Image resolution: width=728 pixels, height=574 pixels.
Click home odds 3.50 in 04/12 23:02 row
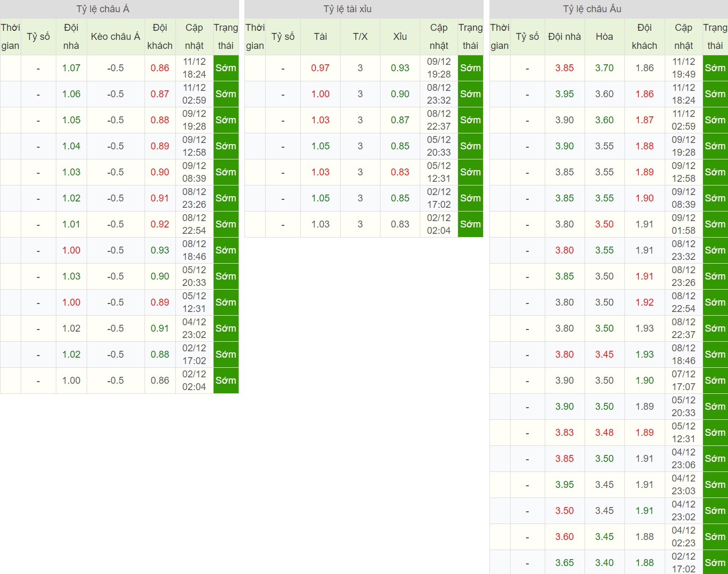(x=564, y=511)
